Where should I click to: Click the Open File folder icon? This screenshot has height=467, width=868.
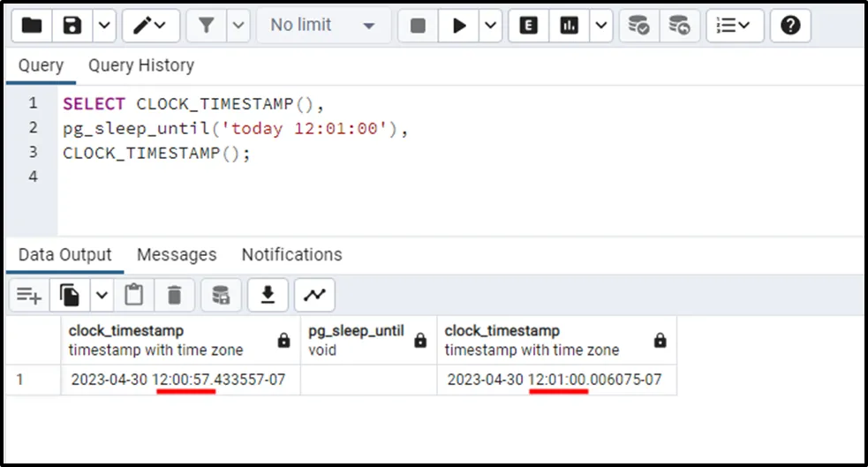coord(32,26)
